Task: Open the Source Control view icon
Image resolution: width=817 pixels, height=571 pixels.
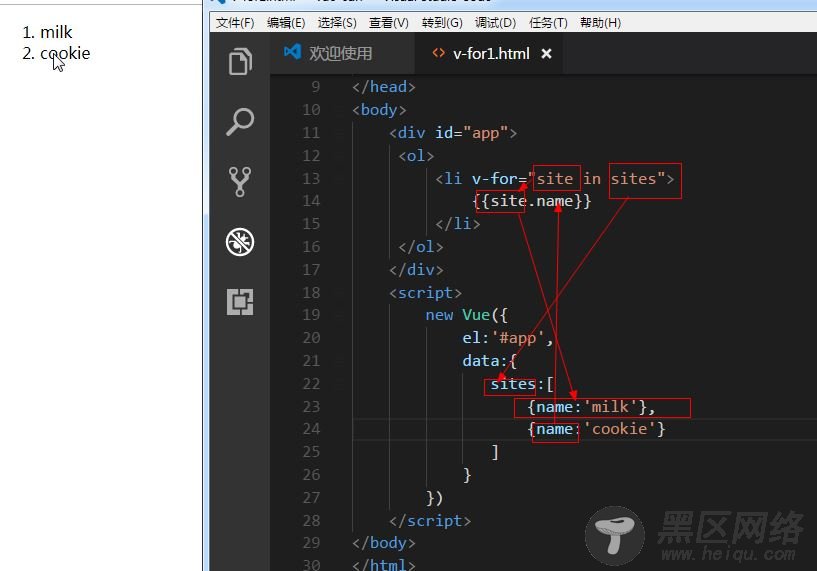Action: click(240, 182)
